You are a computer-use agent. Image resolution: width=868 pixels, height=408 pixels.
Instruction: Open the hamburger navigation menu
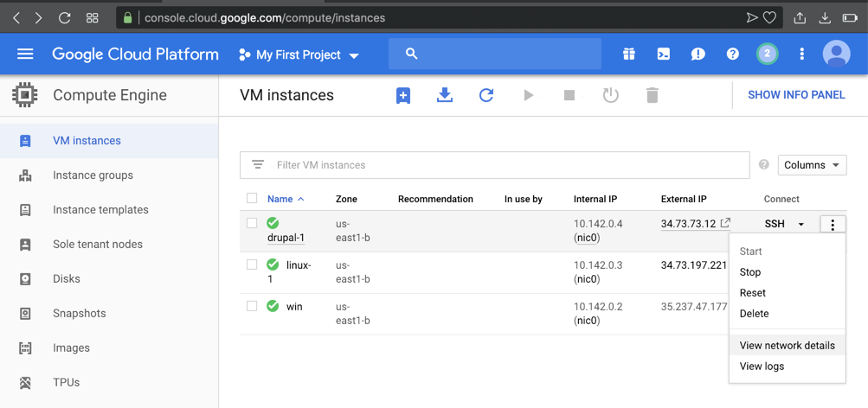25,54
